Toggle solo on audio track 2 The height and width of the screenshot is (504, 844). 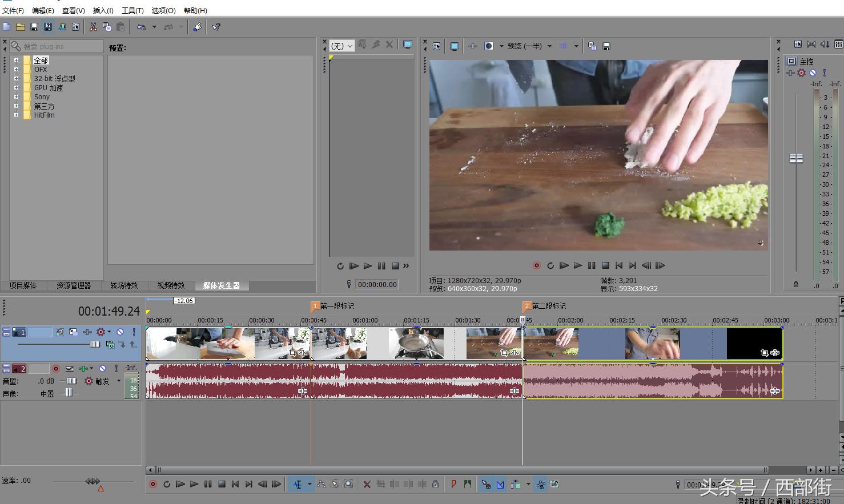point(116,369)
